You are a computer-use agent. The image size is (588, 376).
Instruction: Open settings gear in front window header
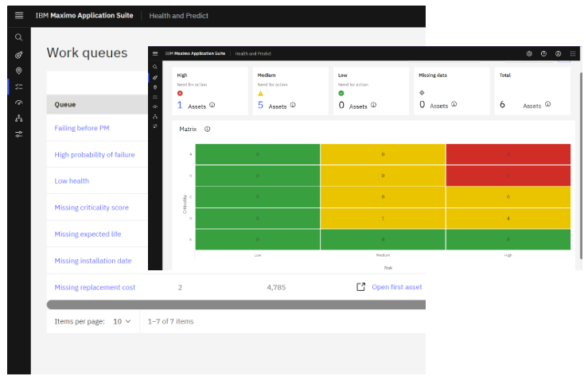529,53
